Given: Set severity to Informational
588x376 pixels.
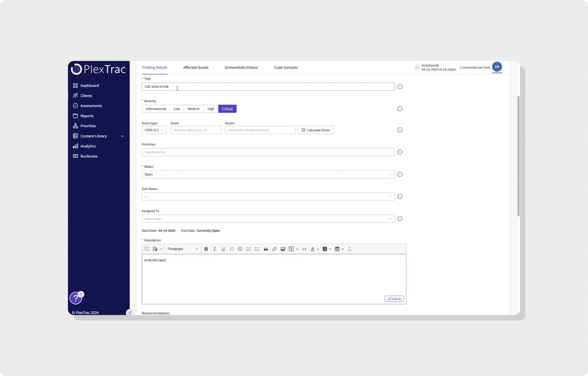Looking at the screenshot, I should point(156,109).
